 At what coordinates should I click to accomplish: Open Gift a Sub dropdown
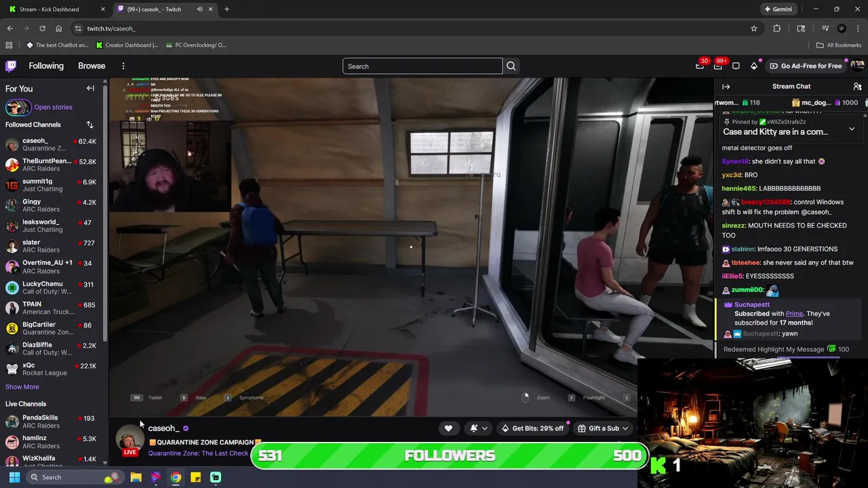click(x=603, y=428)
